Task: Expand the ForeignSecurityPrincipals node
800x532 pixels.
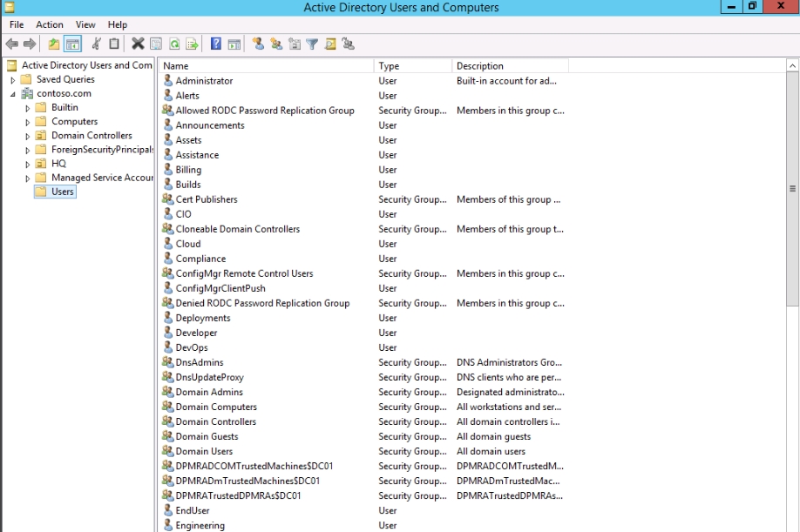Action: point(28,151)
